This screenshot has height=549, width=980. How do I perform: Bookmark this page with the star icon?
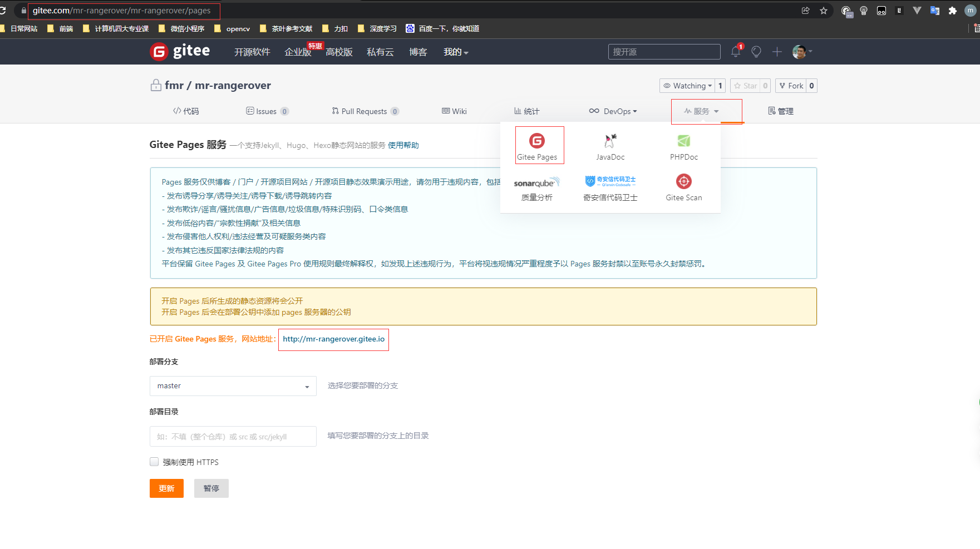tap(824, 11)
